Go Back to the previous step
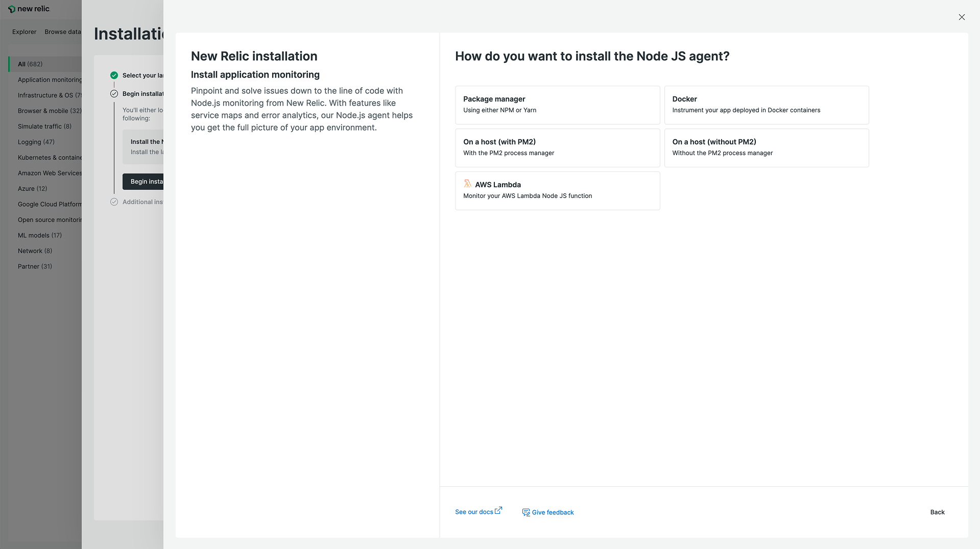The width and height of the screenshot is (980, 549). [937, 512]
